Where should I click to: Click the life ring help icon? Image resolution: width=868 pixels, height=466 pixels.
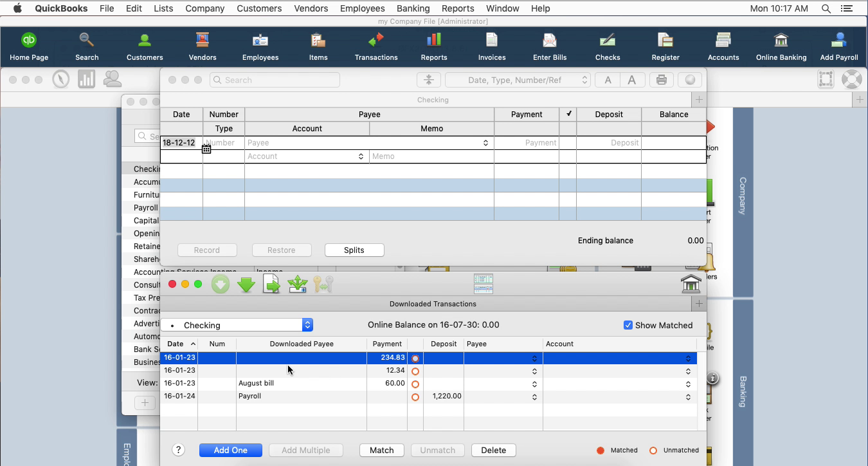(852, 79)
